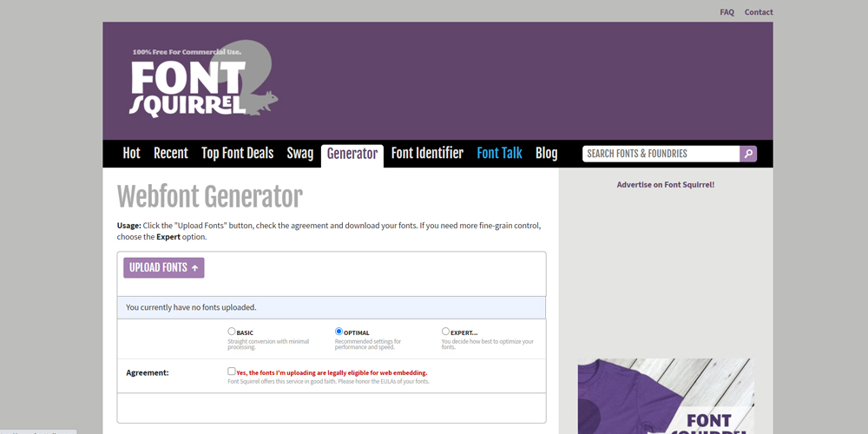Click the FAQ link
The height and width of the screenshot is (434, 868).
point(727,12)
